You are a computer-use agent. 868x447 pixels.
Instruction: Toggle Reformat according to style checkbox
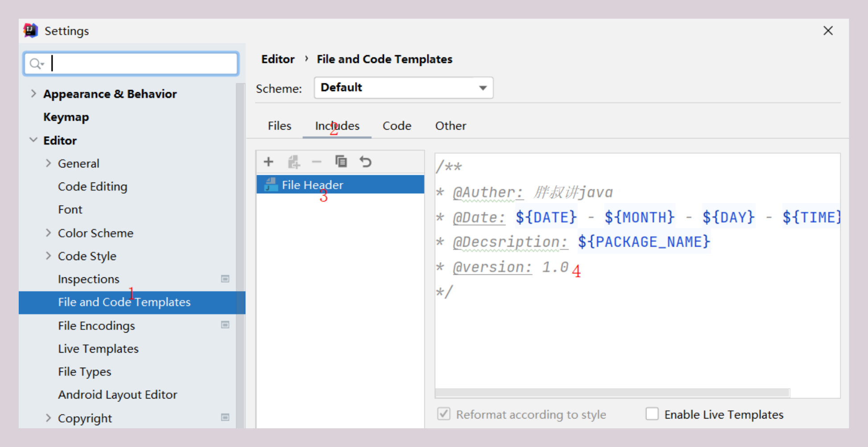tap(444, 414)
